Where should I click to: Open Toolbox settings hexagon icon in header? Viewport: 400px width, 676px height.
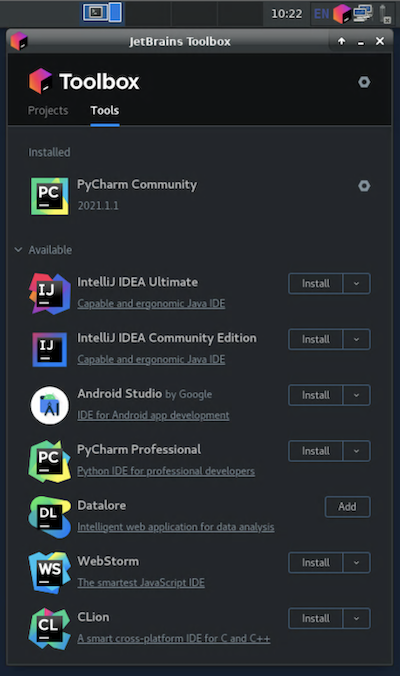(364, 82)
